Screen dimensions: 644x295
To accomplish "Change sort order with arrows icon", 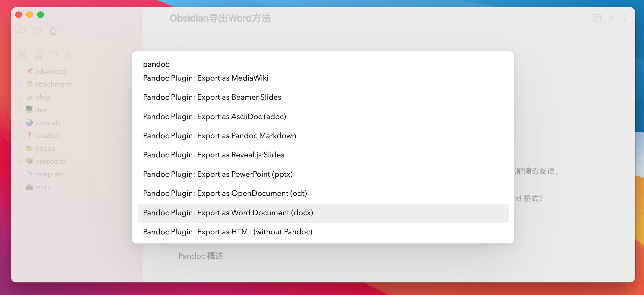I will coord(69,54).
